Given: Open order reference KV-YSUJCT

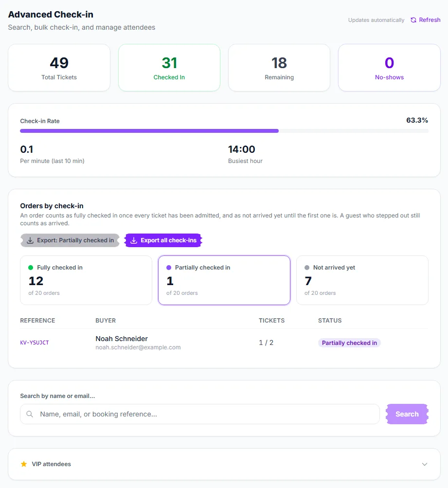Looking at the screenshot, I should point(35,343).
